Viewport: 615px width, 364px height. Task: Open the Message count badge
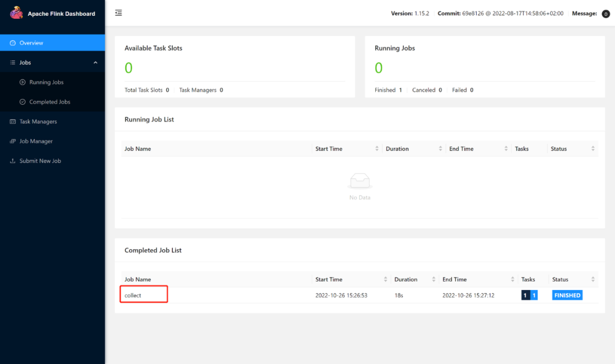pos(605,14)
